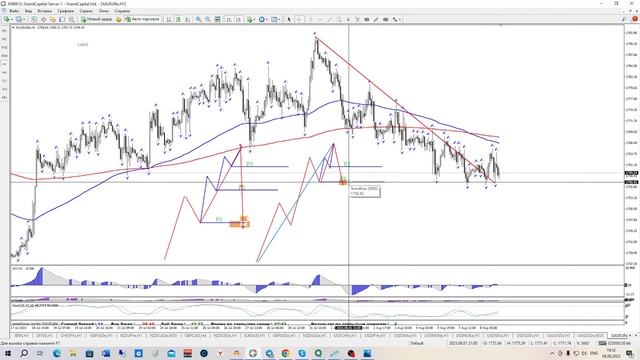
Task: Select the crosshair tool
Action: click(x=299, y=19)
